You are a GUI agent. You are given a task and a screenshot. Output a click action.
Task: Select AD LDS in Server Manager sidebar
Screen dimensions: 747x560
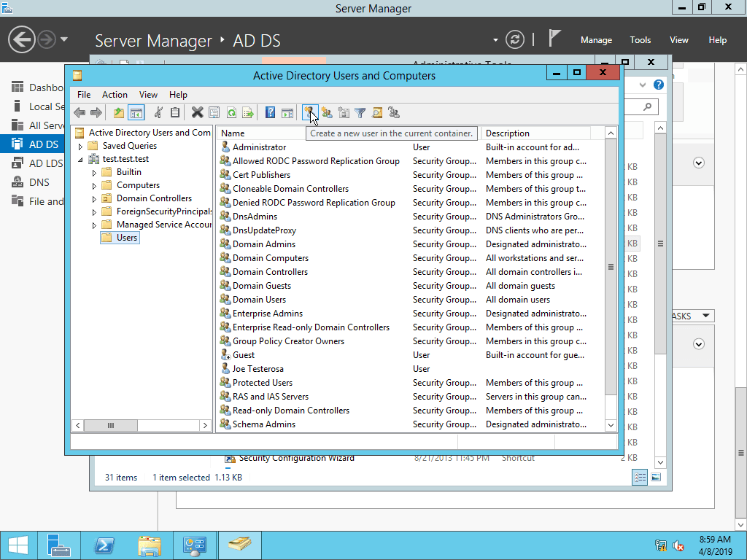pyautogui.click(x=32, y=163)
